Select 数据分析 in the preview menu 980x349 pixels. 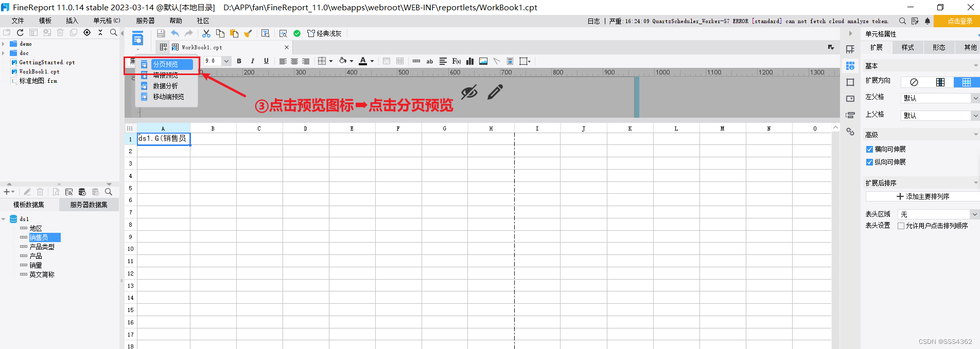(x=166, y=86)
